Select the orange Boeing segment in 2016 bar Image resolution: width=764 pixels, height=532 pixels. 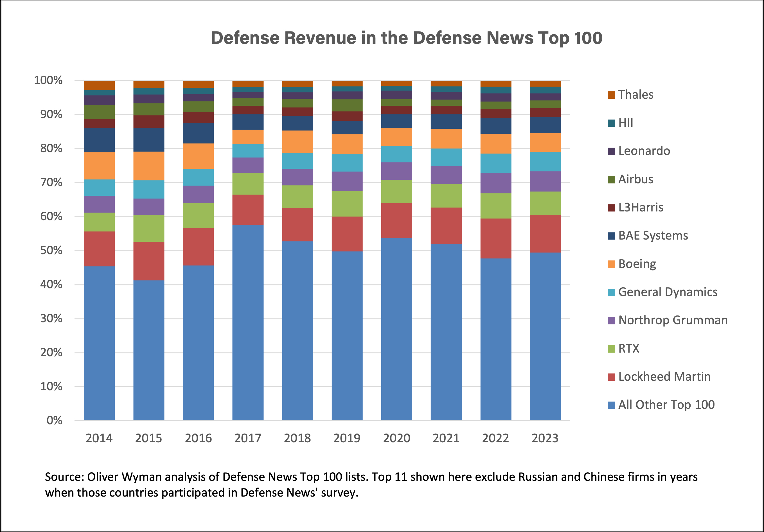click(198, 156)
